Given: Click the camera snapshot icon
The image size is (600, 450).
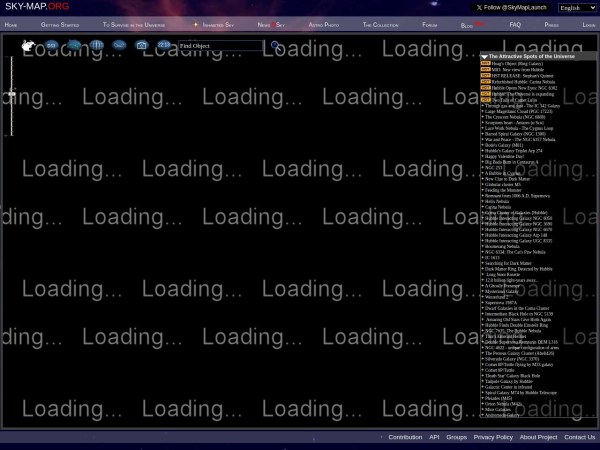Looking at the screenshot, I should (x=142, y=45).
